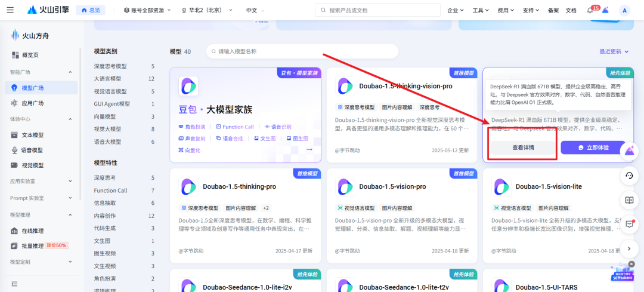Open the 中文 language dropdown

(255, 10)
